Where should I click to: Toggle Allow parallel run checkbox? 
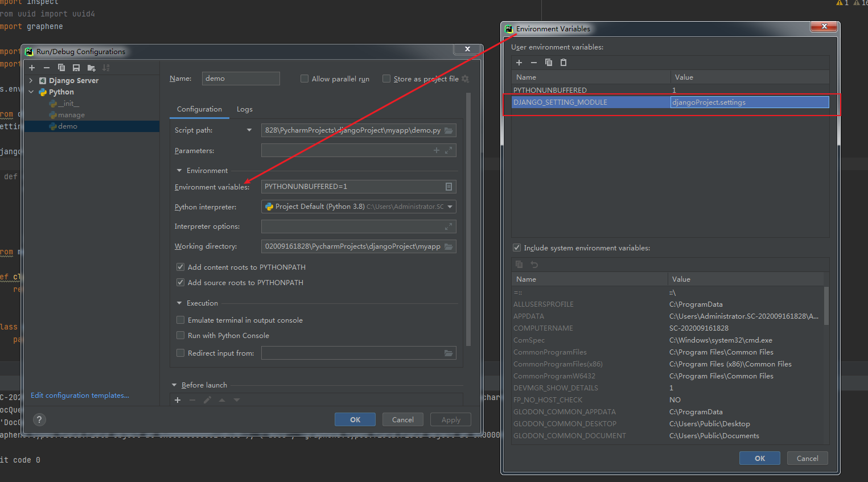(305, 79)
